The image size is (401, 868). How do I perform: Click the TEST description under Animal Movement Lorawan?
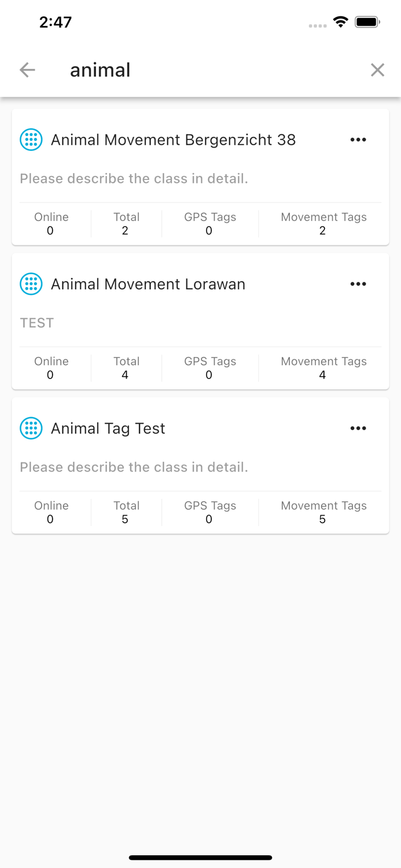(x=37, y=323)
